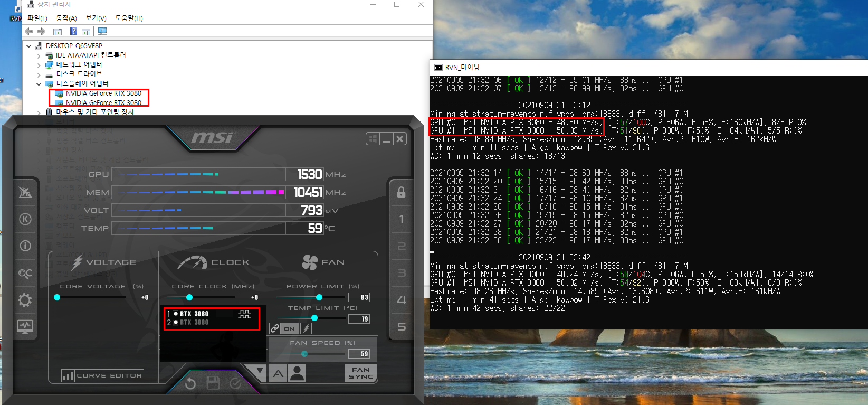868x405 pixels.
Task: Click the scan for hardware changes icon
Action: click(102, 32)
